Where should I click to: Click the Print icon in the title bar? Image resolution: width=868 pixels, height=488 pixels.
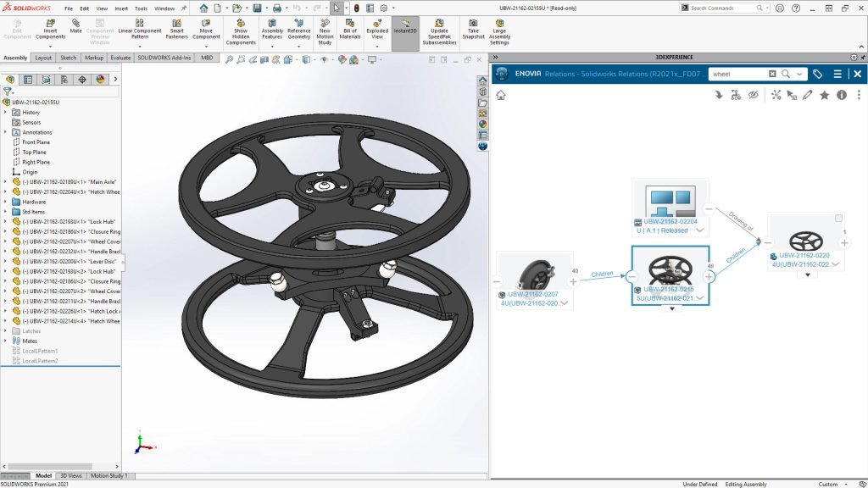(277, 8)
